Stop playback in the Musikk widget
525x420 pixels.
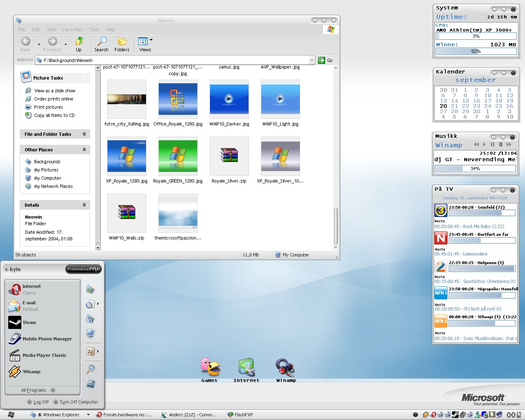pyautogui.click(x=500, y=144)
